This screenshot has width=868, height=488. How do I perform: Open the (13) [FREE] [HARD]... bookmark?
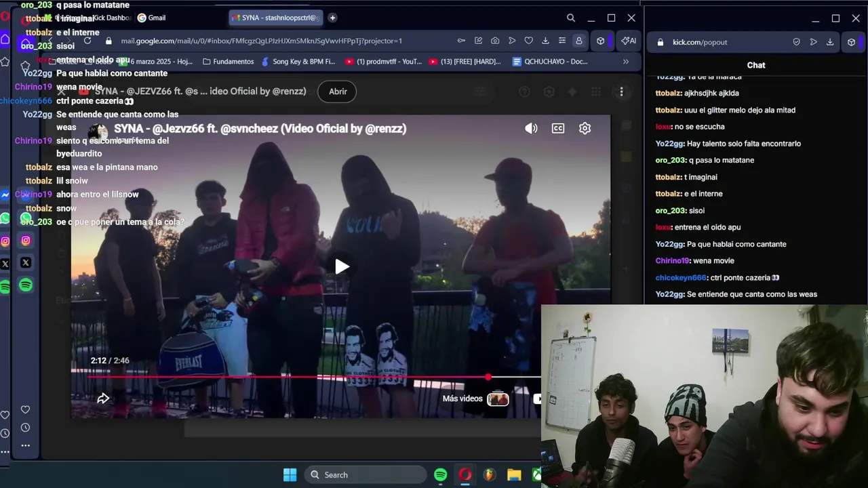[465, 61]
